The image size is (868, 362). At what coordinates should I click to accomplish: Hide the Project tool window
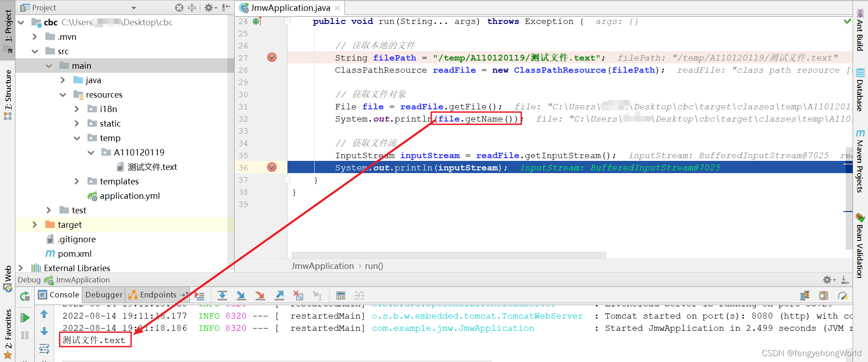(226, 8)
